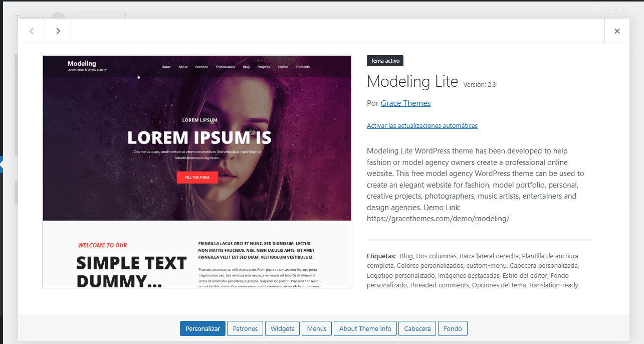This screenshot has height=344, width=644.
Task: Click the gracethemes.com demo URL text
Action: click(x=438, y=219)
